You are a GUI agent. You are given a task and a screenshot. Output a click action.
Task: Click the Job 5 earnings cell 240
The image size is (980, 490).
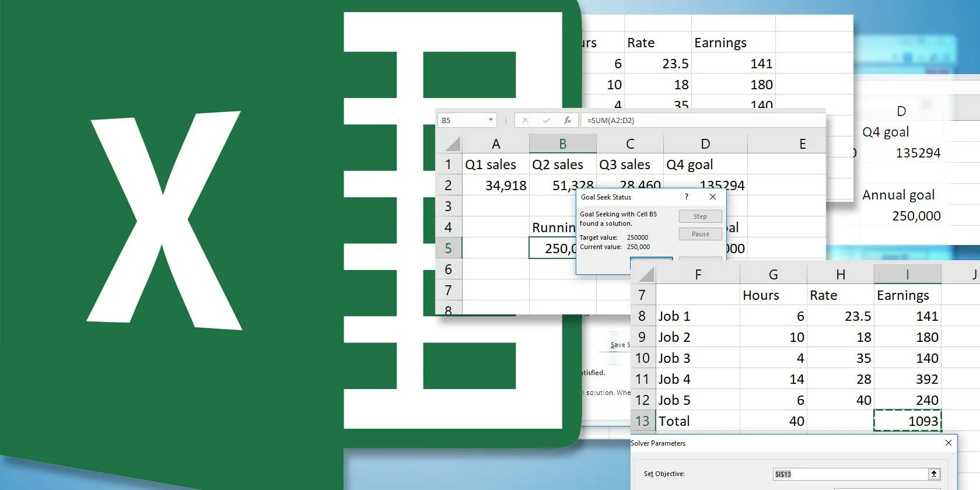(908, 400)
